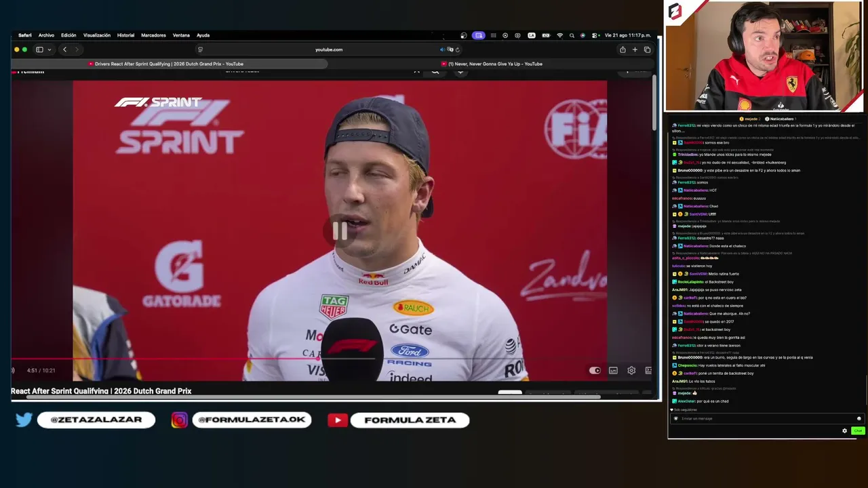The width and height of the screenshot is (868, 488).
Task: Click the streamer webcam thumbnail
Action: (764, 56)
